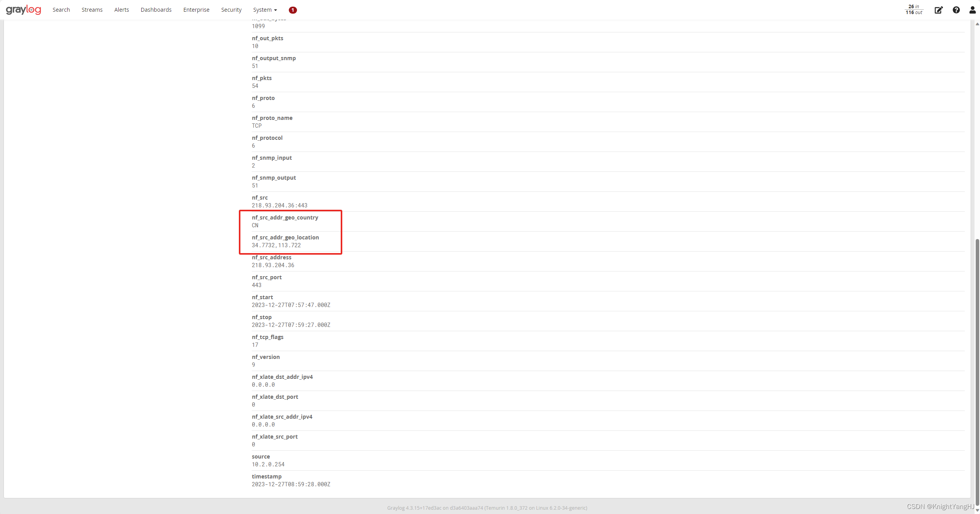Click the Graylog logo

pyautogui.click(x=23, y=10)
